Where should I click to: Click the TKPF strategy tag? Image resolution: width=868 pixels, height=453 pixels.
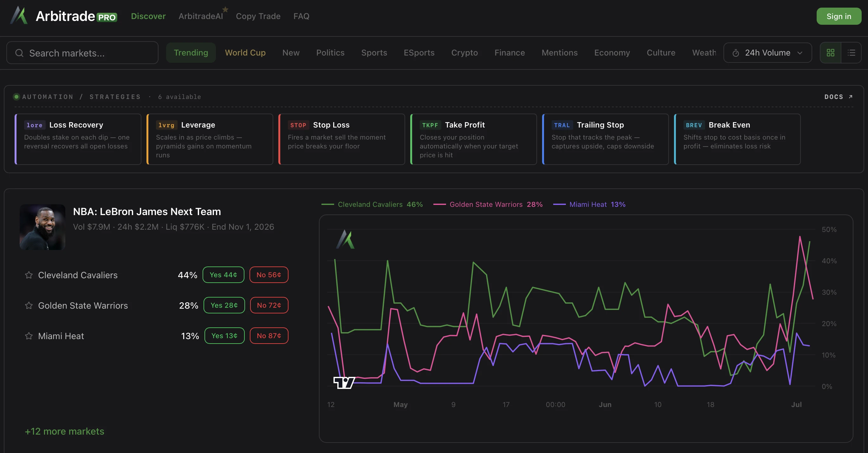pos(430,125)
